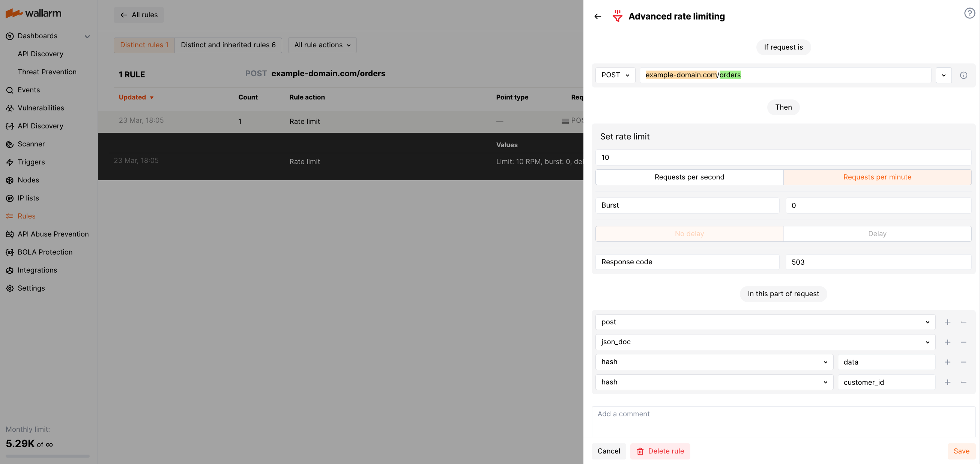Open Triggers from the sidebar
Screen dimensions: 980x464
tap(31, 162)
